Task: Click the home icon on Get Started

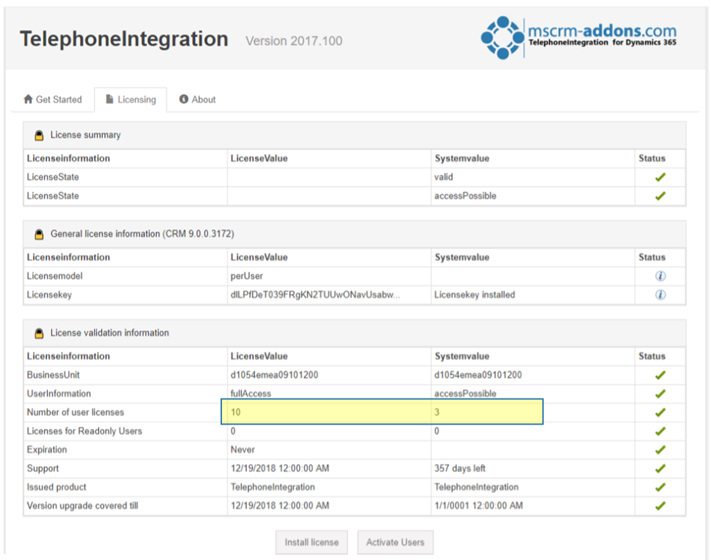Action: (28, 99)
